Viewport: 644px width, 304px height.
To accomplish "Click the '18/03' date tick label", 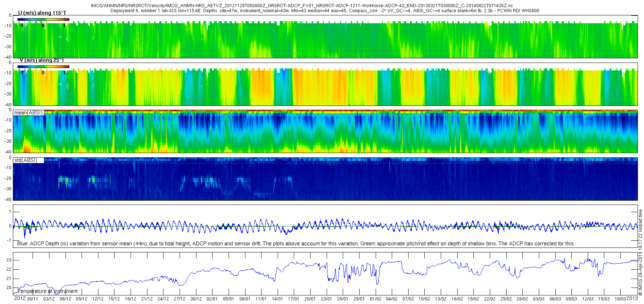I will click(620, 299).
